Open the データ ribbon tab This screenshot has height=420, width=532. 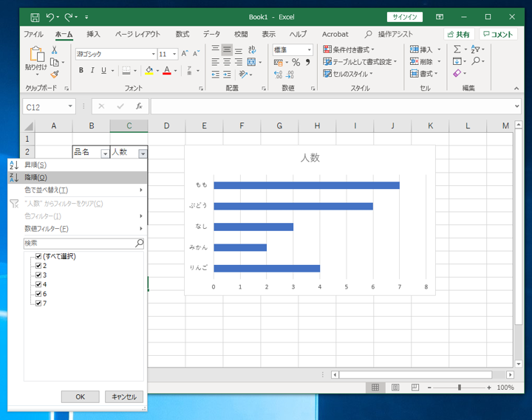[212, 34]
